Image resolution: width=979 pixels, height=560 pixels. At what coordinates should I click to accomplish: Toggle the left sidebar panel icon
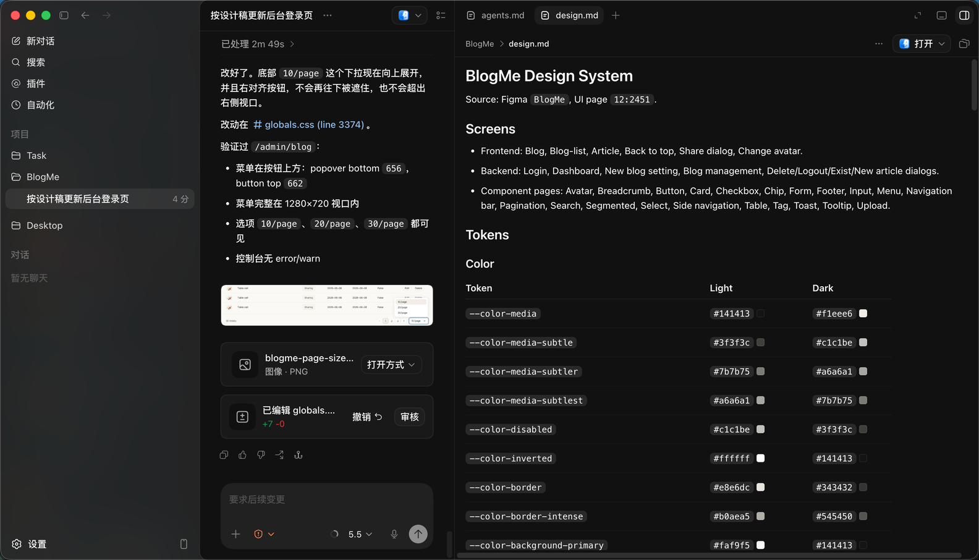coord(64,15)
